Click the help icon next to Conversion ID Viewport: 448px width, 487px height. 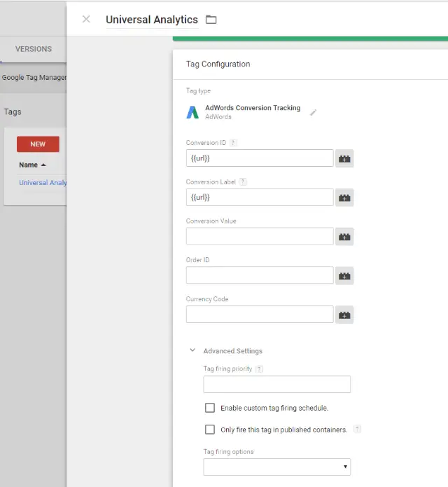[x=233, y=143]
